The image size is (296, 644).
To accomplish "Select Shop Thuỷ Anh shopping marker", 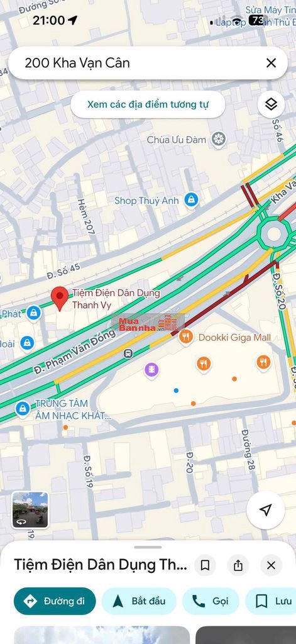I will pos(191,201).
